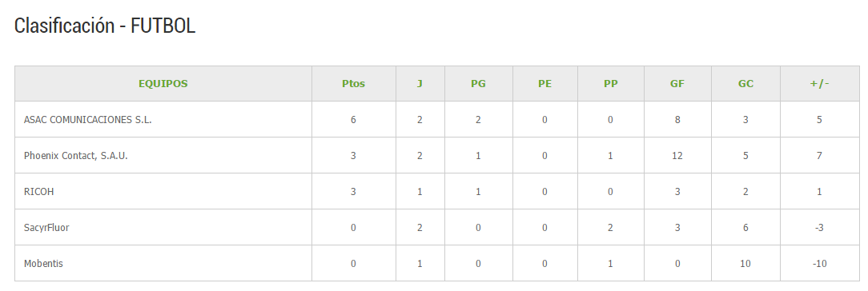Click the Clasificación - FUTBOL heading
This screenshot has width=868, height=291.
pos(105,26)
